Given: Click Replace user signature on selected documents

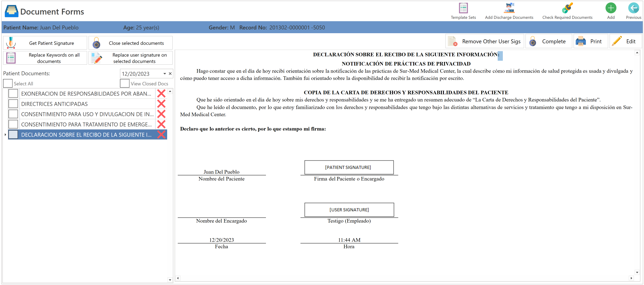Looking at the screenshot, I should 131,58.
